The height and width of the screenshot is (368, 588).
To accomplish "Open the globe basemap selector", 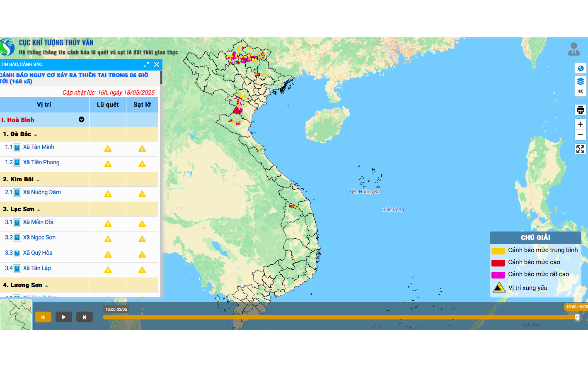I will pos(581,68).
